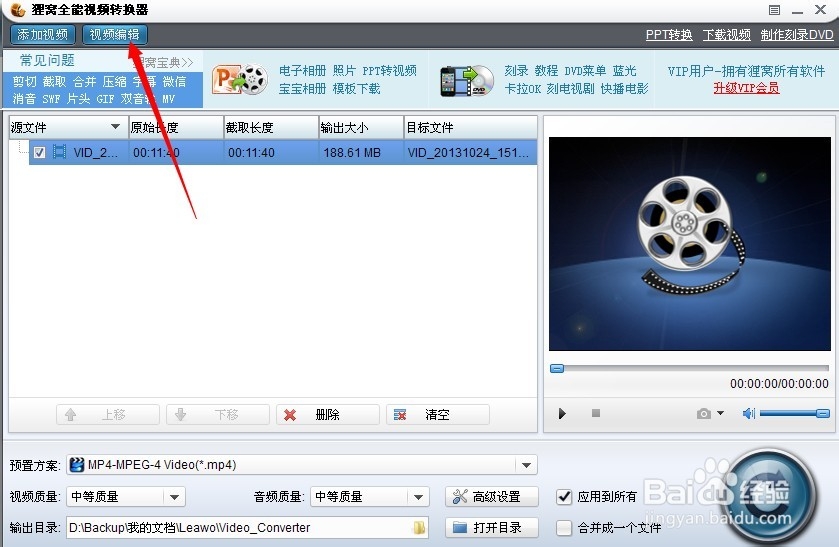839x547 pixels.
Task: Click the 打开目录 button
Action: click(x=492, y=528)
